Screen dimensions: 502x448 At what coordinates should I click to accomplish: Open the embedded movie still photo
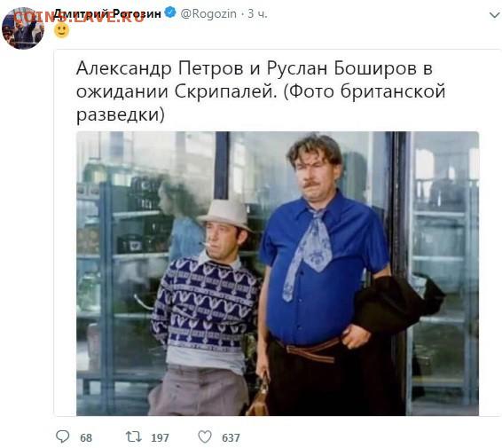(278, 273)
